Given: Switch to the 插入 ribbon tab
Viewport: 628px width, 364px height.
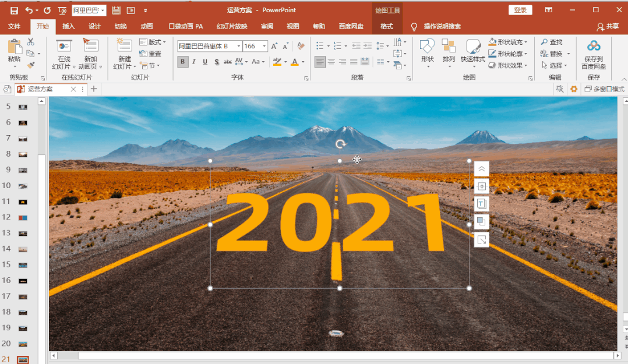Looking at the screenshot, I should click(69, 26).
